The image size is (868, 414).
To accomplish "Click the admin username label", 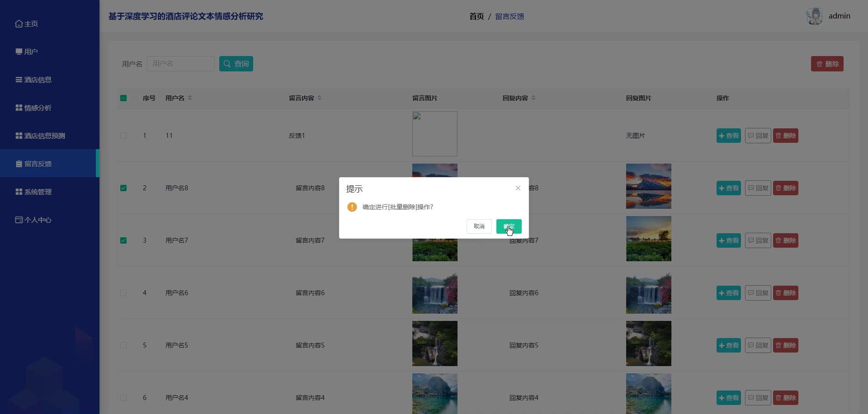I will click(x=839, y=16).
